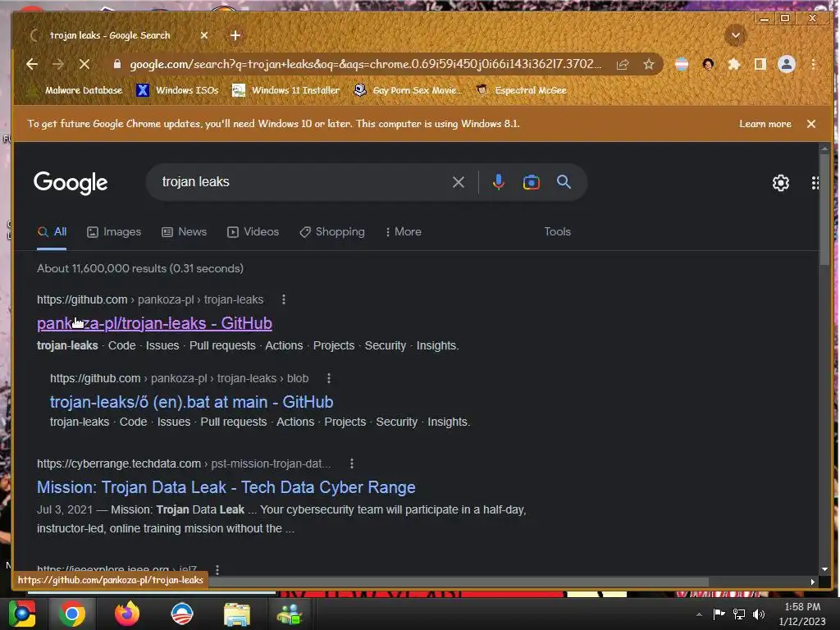This screenshot has height=630, width=840.
Task: Click Learn more in the Chrome update notice
Action: click(x=765, y=124)
